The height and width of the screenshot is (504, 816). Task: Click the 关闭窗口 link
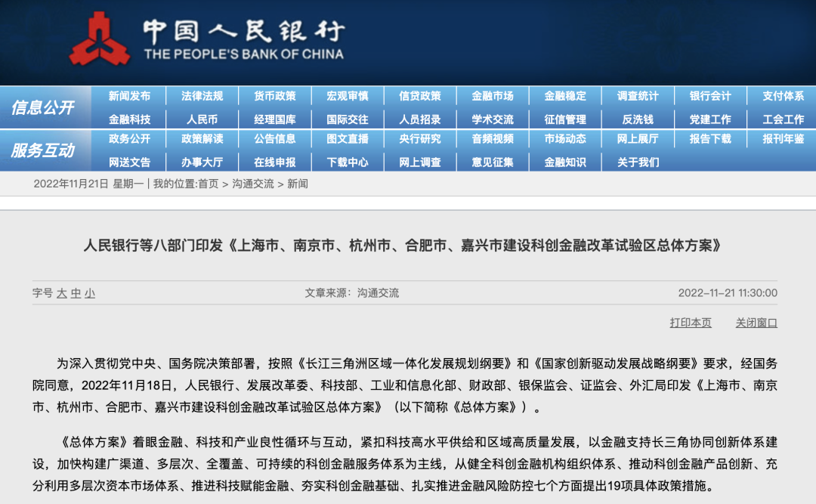(756, 323)
